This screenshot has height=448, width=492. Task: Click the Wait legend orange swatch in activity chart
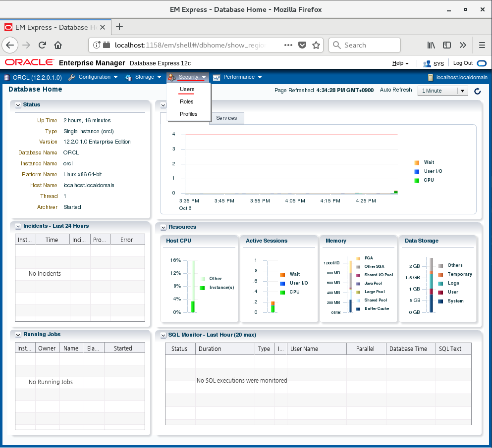[417, 163]
